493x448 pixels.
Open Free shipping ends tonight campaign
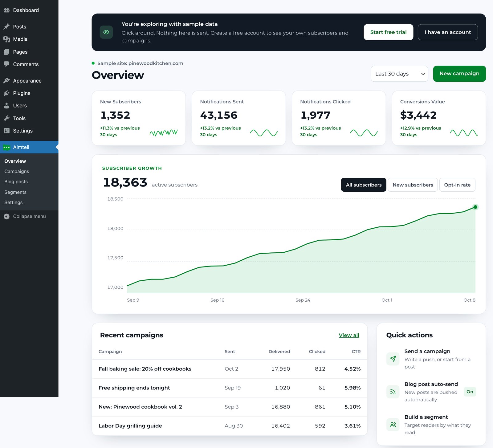click(x=230, y=388)
